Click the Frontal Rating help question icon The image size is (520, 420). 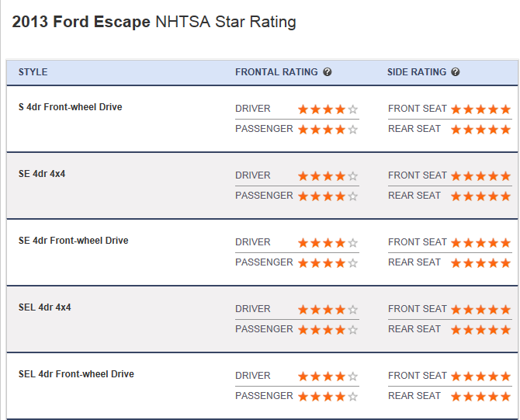tap(328, 72)
